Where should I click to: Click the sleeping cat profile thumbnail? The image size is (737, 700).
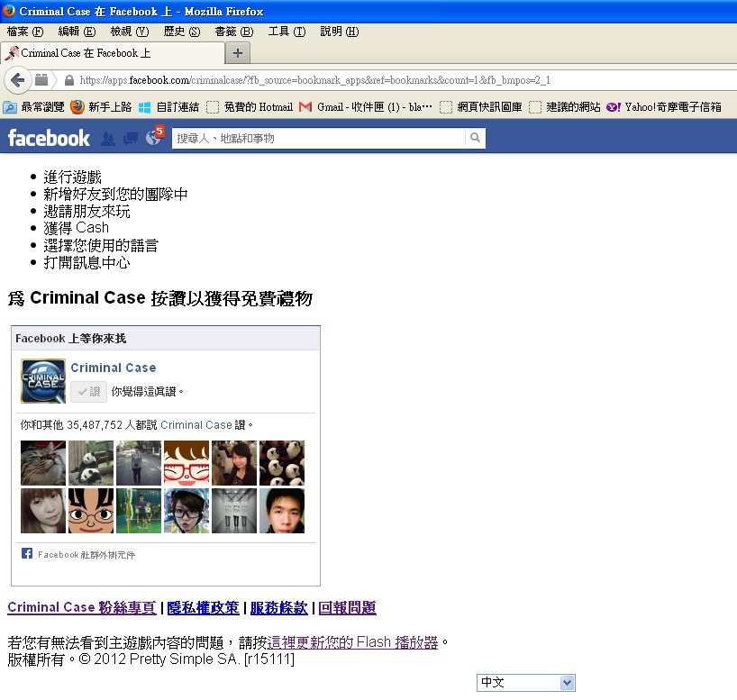coord(43,462)
